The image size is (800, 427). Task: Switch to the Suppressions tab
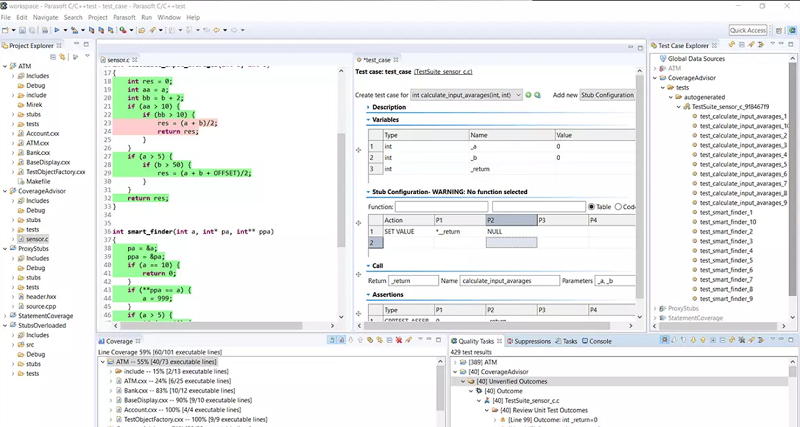click(529, 341)
